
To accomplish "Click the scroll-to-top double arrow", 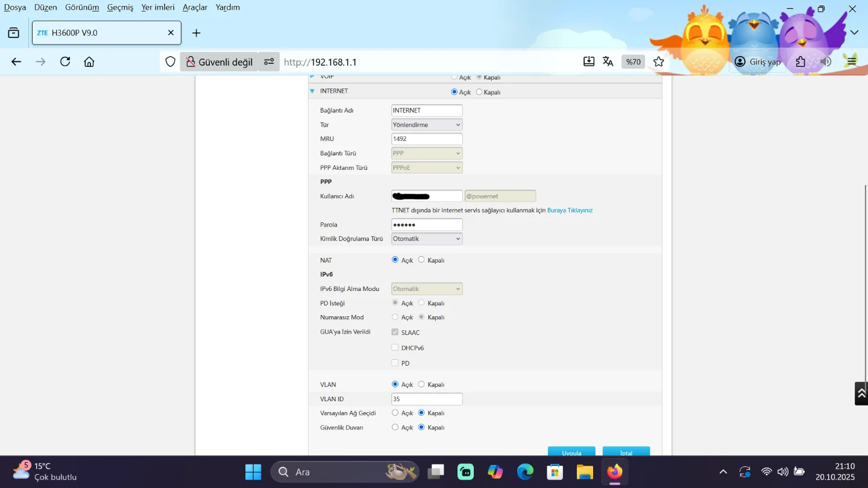I will [861, 393].
